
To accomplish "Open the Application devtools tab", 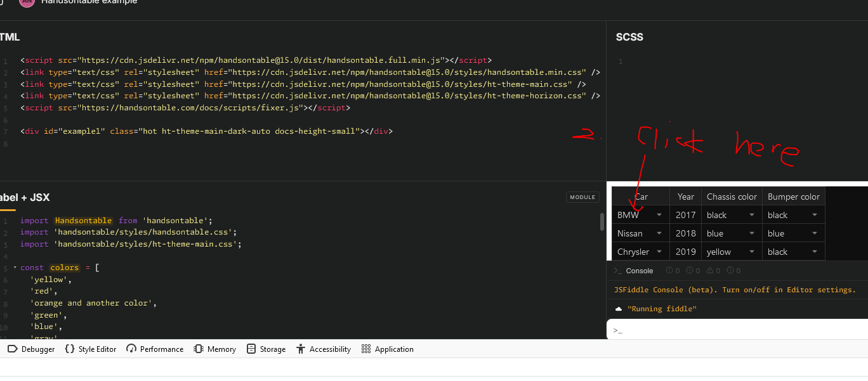I will (x=387, y=349).
